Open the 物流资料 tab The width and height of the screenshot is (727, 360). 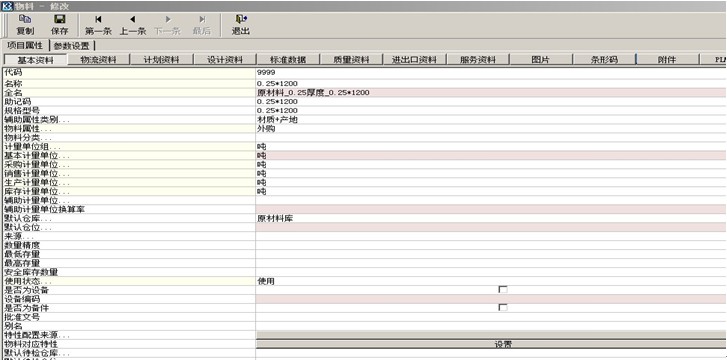coord(99,59)
